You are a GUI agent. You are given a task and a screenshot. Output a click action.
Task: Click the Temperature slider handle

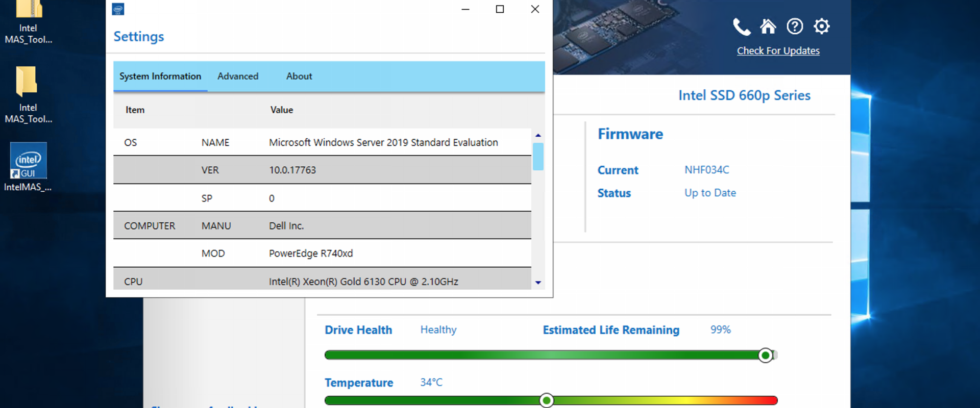547,400
